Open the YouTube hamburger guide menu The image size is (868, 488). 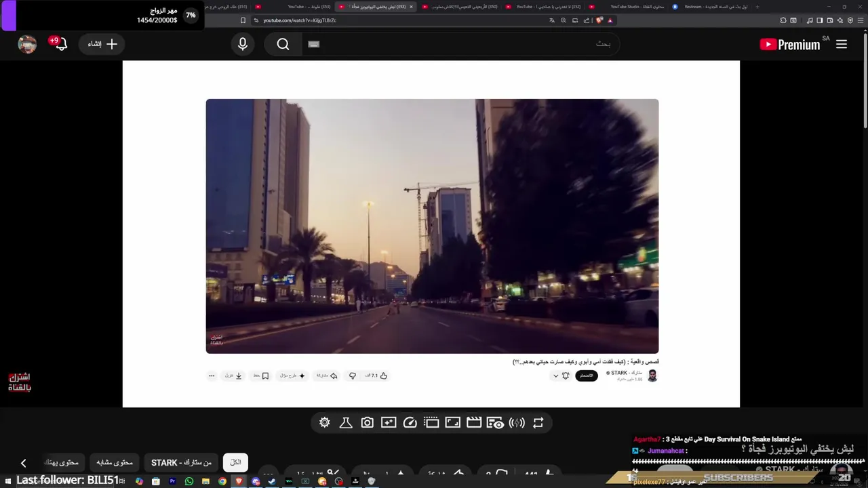(842, 44)
